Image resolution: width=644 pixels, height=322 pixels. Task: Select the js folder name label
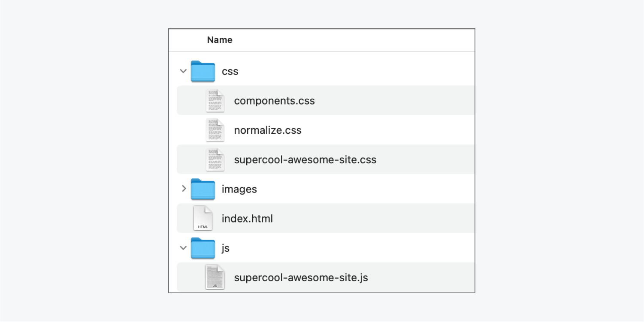click(x=226, y=248)
